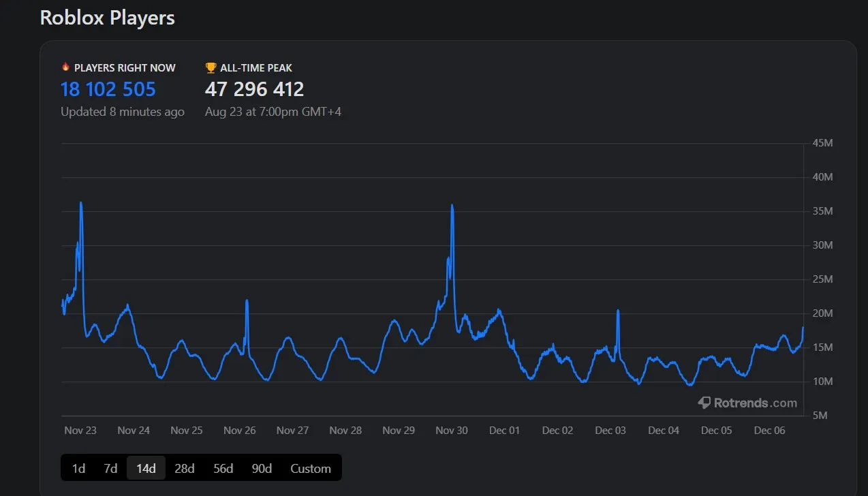Switch chart to 28d range
The height and width of the screenshot is (496, 868).
(x=185, y=468)
